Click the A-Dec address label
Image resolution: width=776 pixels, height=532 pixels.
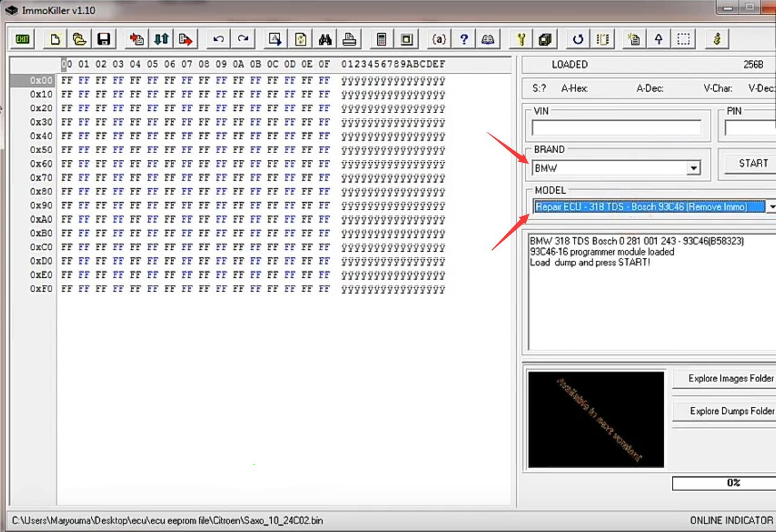650,88
